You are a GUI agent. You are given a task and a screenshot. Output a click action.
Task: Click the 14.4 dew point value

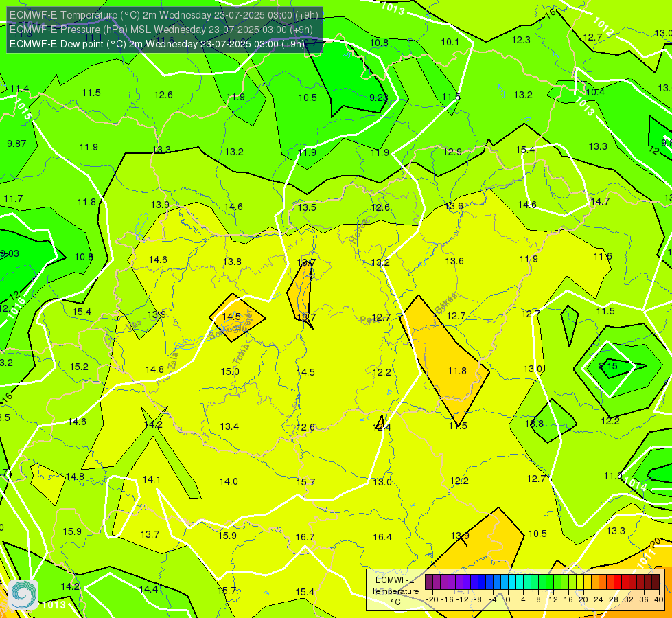148,589
